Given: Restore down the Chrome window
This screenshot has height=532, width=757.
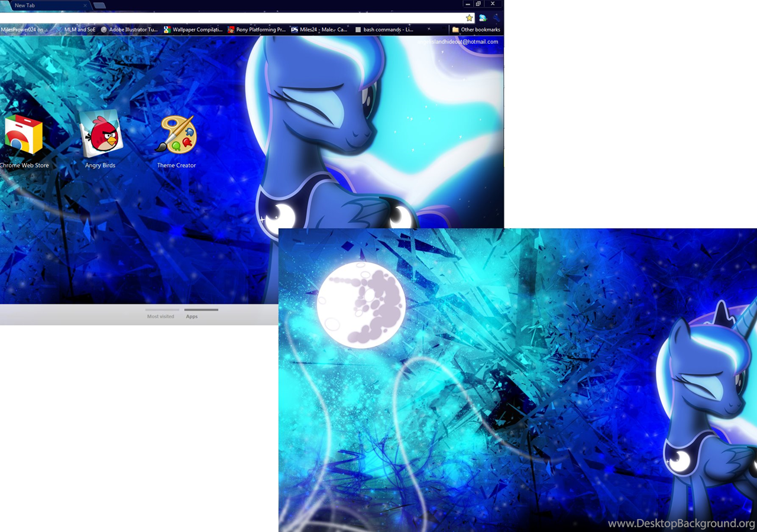Looking at the screenshot, I should point(478,4).
